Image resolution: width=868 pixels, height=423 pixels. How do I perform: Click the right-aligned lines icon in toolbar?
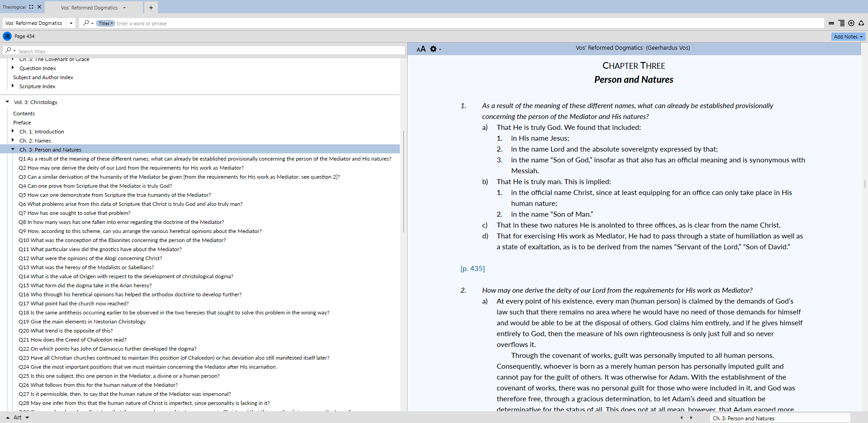tap(841, 23)
